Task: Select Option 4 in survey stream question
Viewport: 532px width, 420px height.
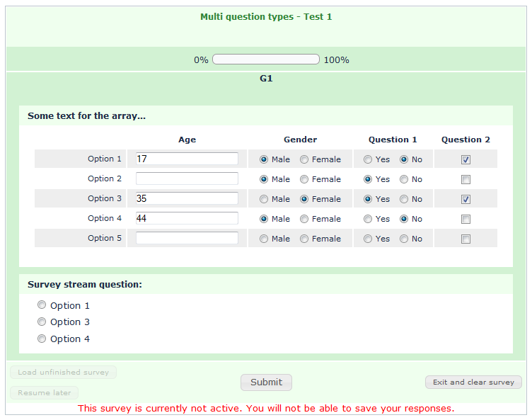Action: click(x=42, y=339)
